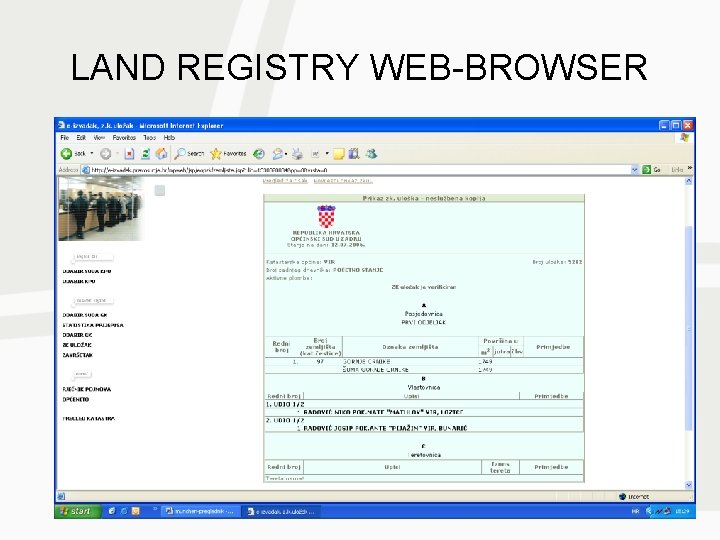This screenshot has width=720, height=540.
Task: Switch to the munchen-pregledak taskbar window
Action: point(200,511)
